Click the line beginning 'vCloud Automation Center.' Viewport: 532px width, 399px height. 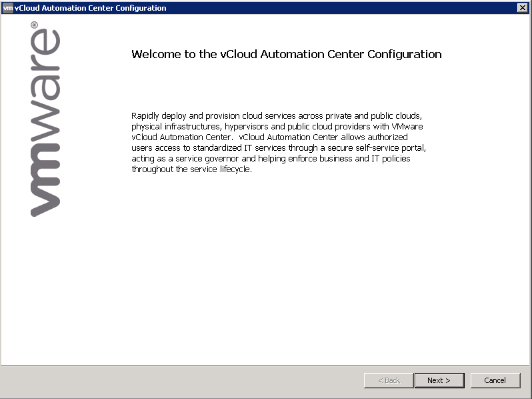pyautogui.click(x=274, y=137)
